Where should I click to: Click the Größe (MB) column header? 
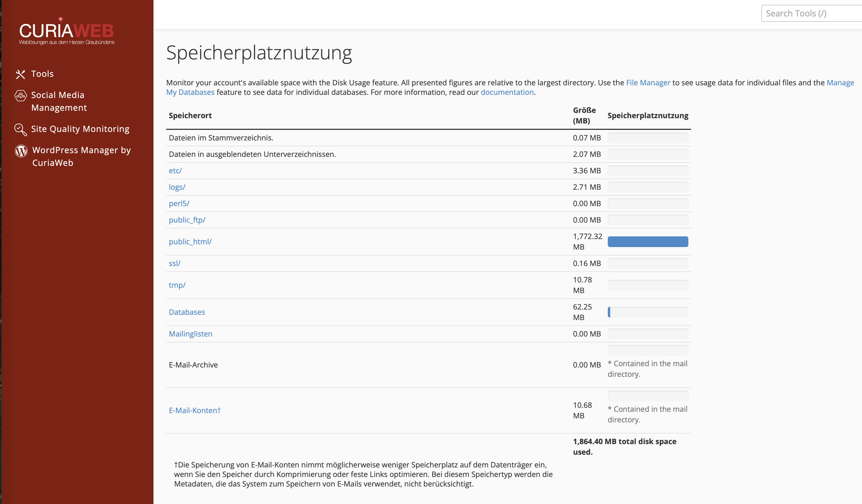584,116
